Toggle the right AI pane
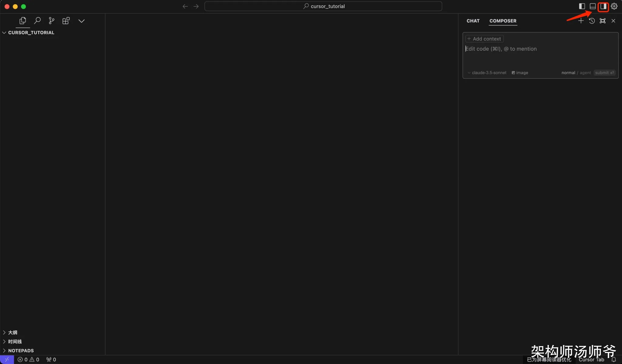The image size is (622, 364). pyautogui.click(x=603, y=6)
